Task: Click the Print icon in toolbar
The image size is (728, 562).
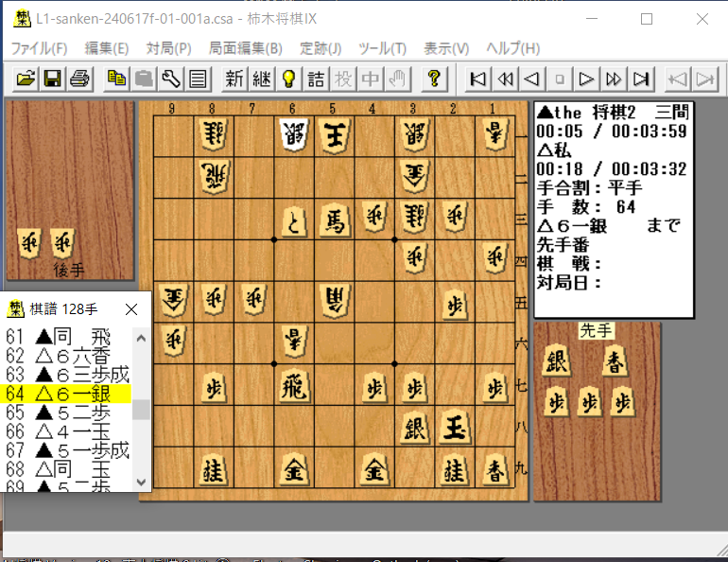Action: (x=79, y=79)
